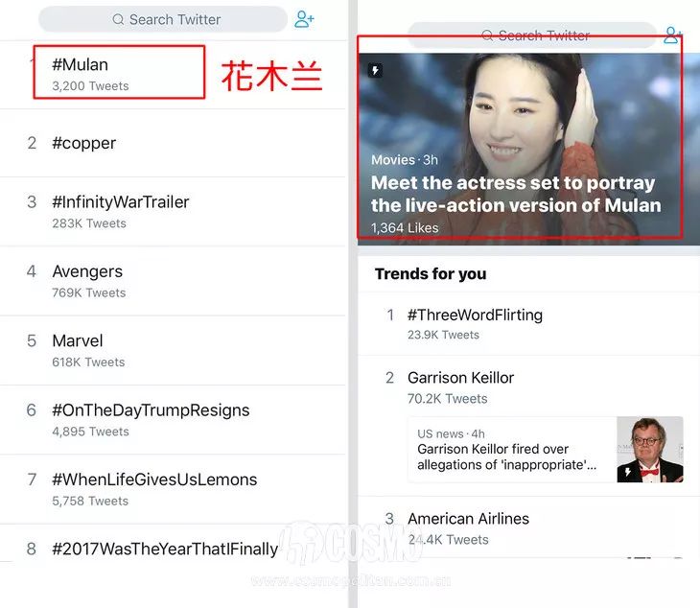Open the #Mulan trending hashtag
This screenshot has width=700, height=608.
[173, 75]
